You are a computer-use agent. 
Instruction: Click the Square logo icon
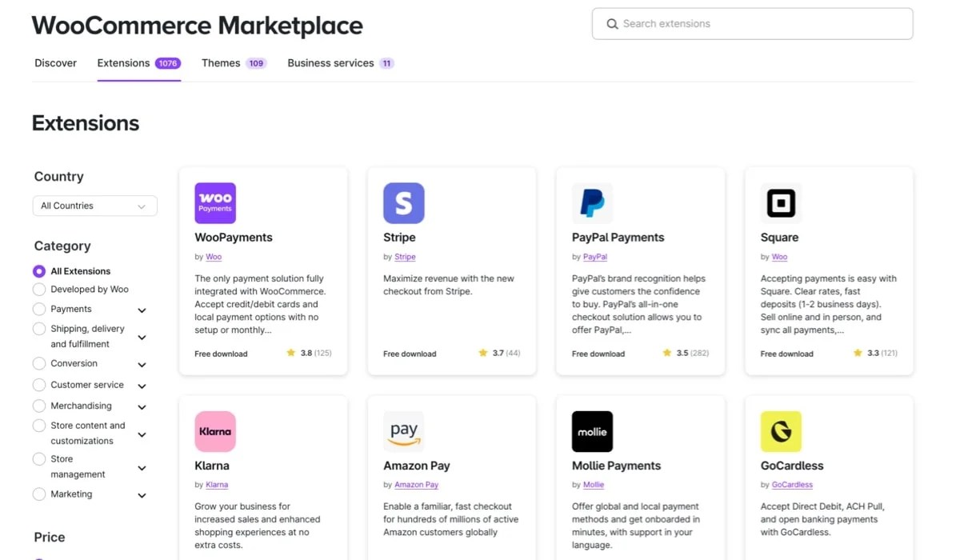[780, 202]
